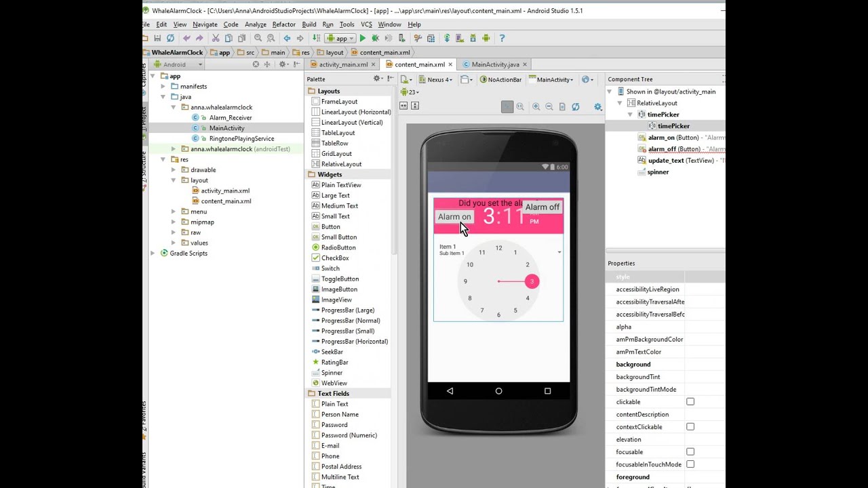Run the app with the green play icon
This screenshot has height=488, width=868.
point(363,39)
